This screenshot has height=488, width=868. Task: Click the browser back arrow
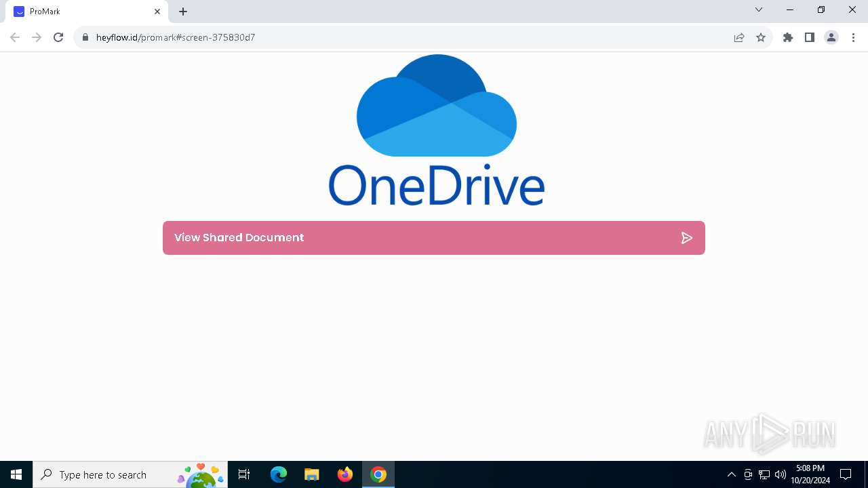click(x=15, y=37)
